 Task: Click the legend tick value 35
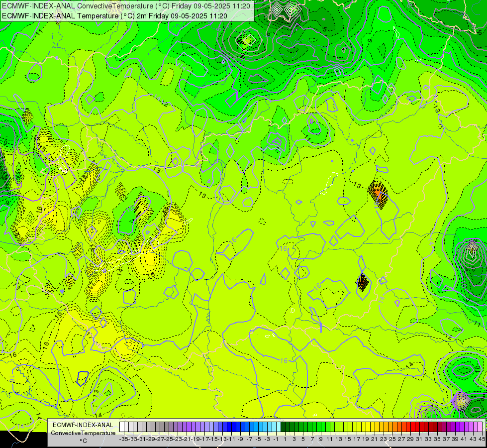click(437, 440)
